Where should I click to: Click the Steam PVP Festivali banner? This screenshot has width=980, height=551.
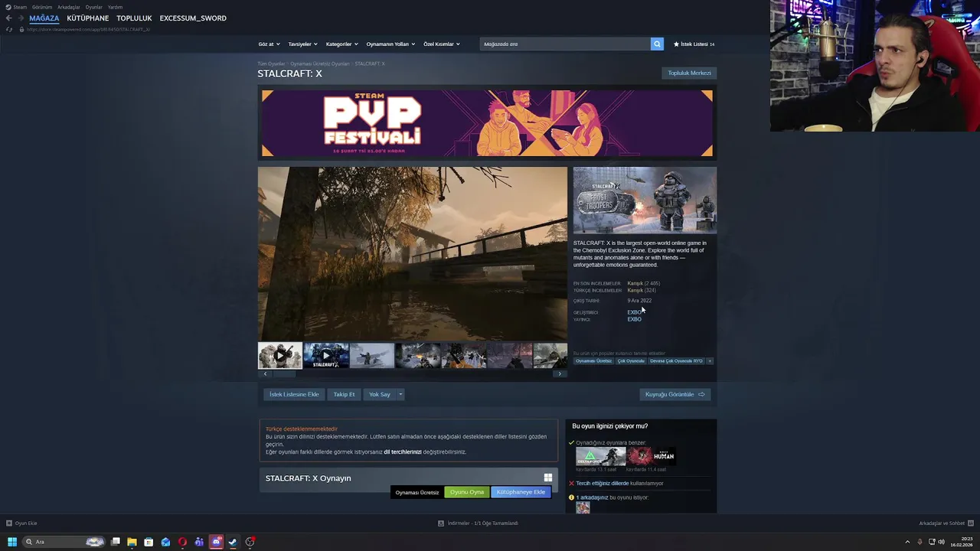pos(487,123)
